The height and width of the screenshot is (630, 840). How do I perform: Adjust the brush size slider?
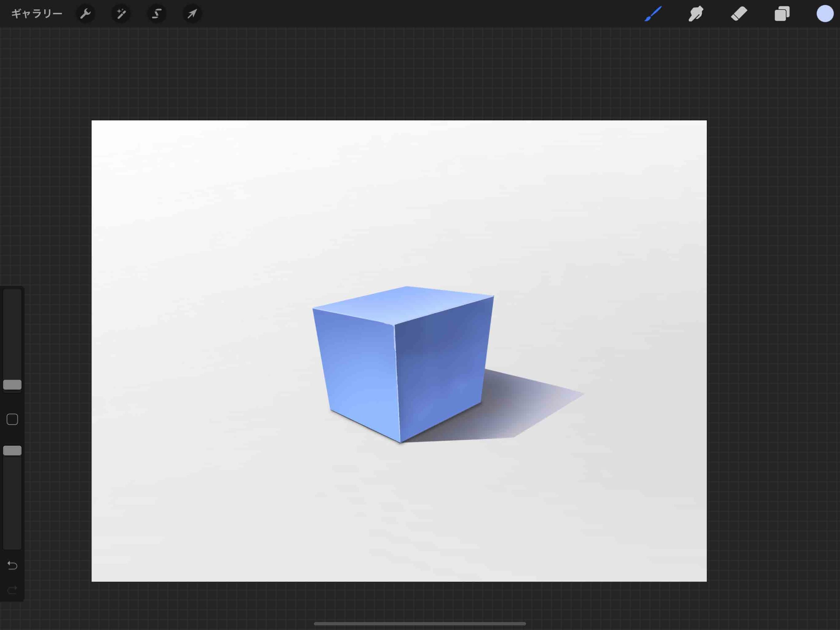[x=12, y=384]
